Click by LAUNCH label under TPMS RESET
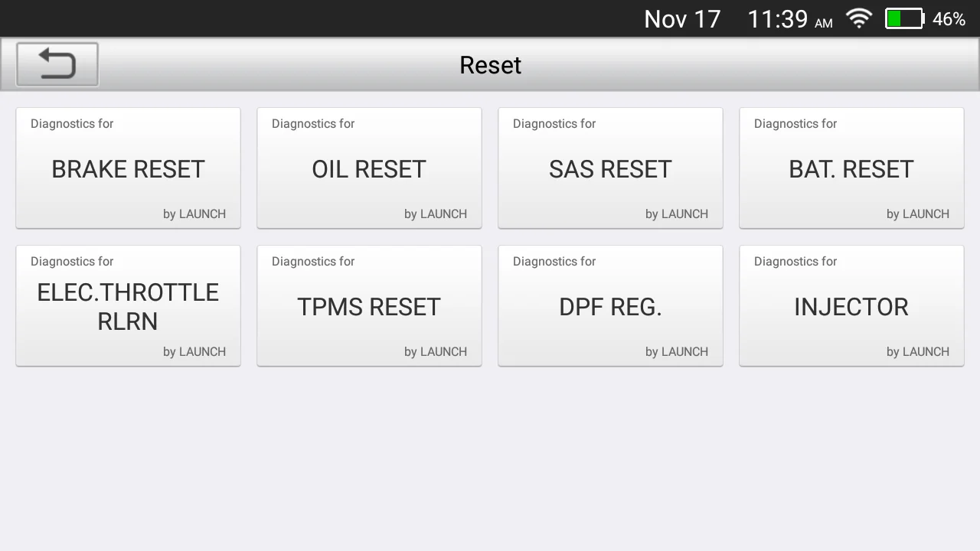Viewport: 980px width, 551px height. tap(436, 352)
